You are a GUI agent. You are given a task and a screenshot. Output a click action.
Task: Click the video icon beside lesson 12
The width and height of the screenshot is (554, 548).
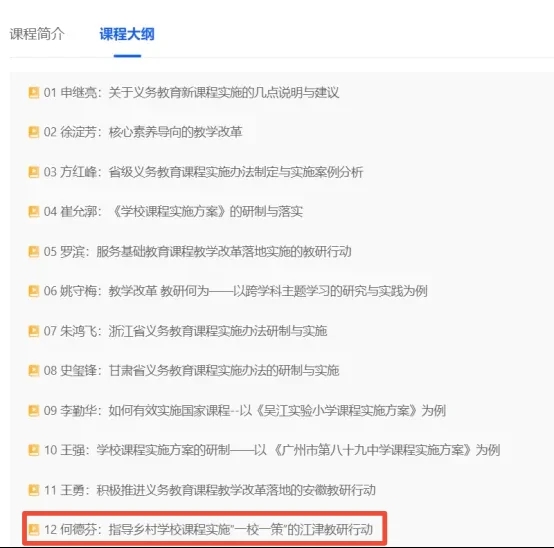[34, 529]
